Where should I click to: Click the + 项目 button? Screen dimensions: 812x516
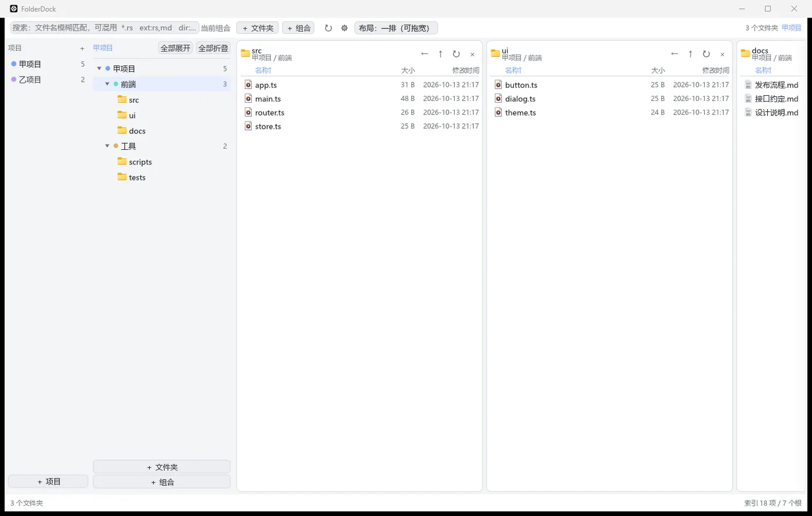click(48, 481)
